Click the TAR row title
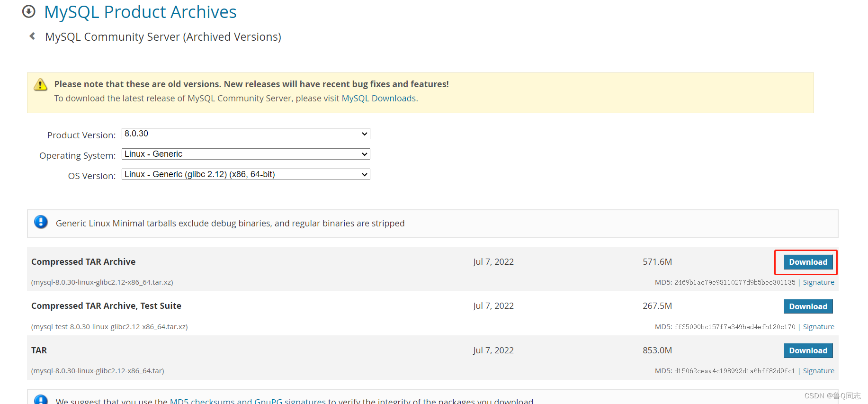This screenshot has height=404, width=868. pyautogui.click(x=39, y=350)
